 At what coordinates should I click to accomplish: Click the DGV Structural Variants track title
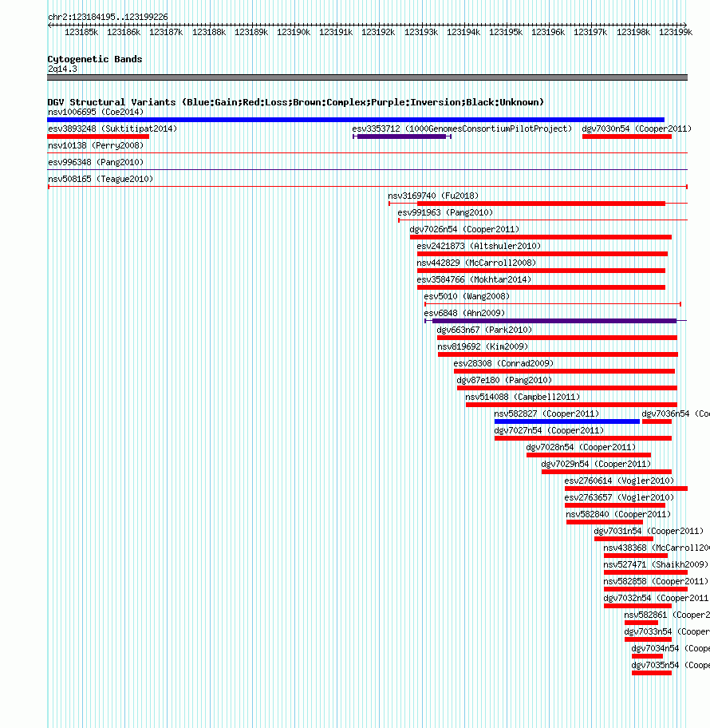tap(296, 101)
